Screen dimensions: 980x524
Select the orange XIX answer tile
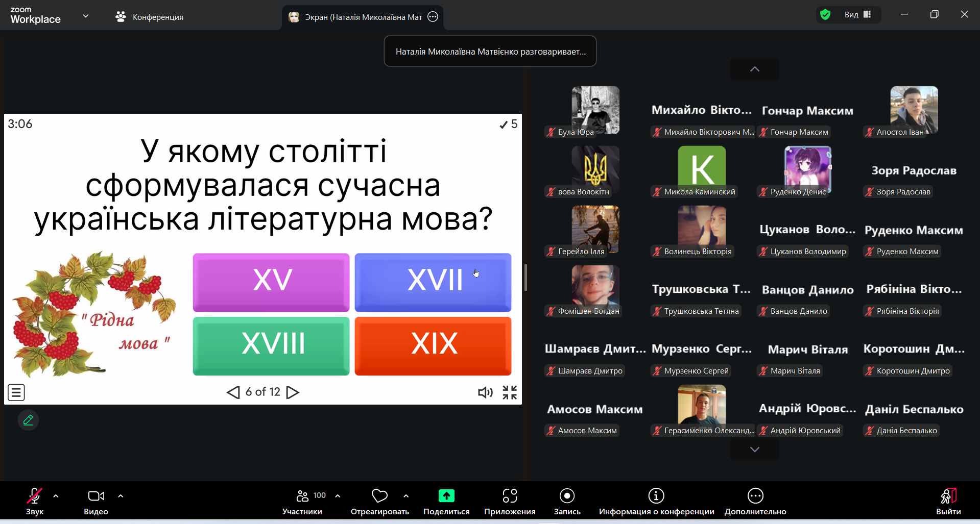(433, 345)
